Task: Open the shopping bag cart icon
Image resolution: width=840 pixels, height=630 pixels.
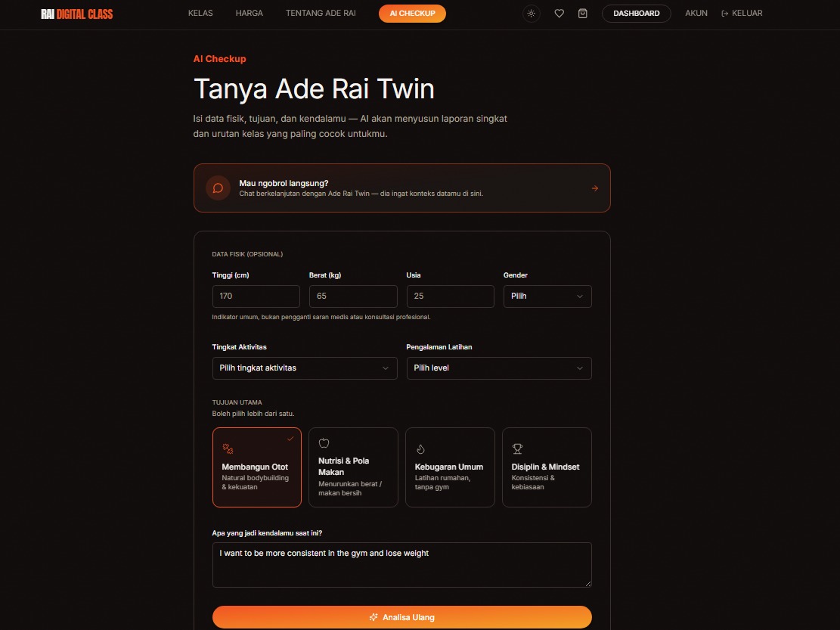Action: pyautogui.click(x=582, y=14)
